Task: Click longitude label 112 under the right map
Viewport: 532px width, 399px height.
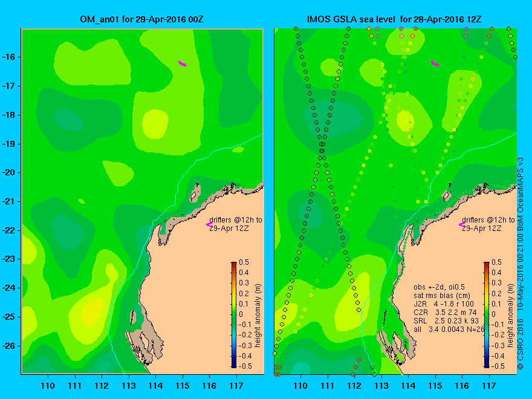Action: point(354,386)
